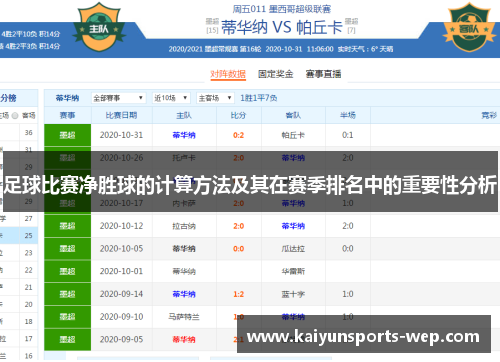Click the 墨超 league cell for 2020-10-01
The height and width of the screenshot is (362, 500).
[x=67, y=271]
